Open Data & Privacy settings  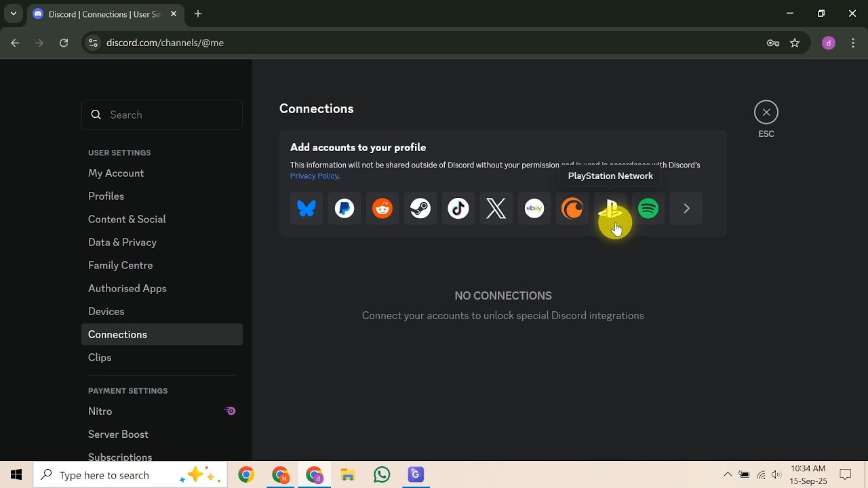(x=162, y=243)
